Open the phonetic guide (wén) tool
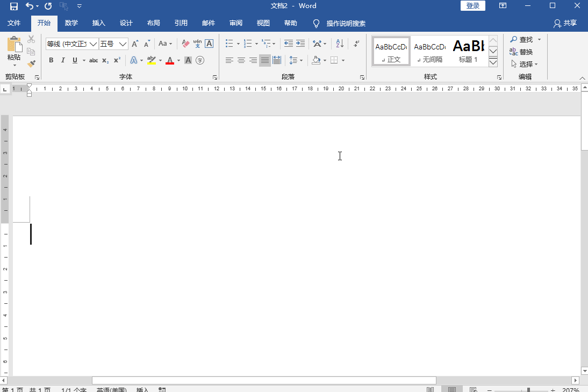 [197, 44]
